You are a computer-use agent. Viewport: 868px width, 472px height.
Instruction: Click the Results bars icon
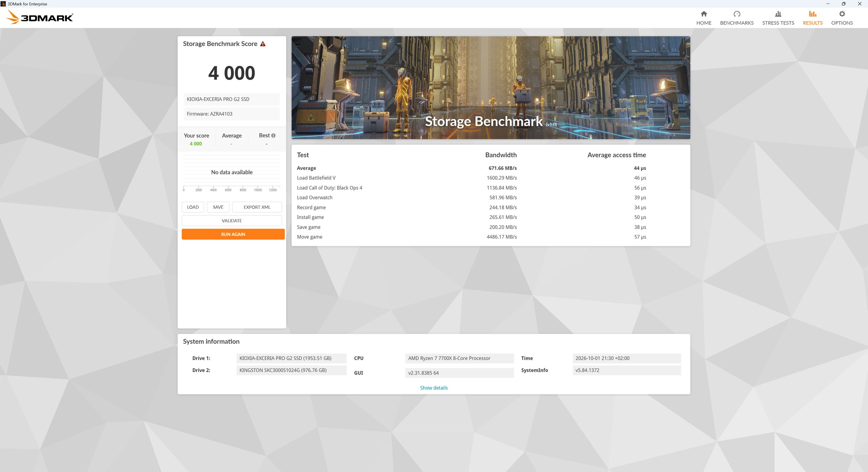pyautogui.click(x=812, y=14)
